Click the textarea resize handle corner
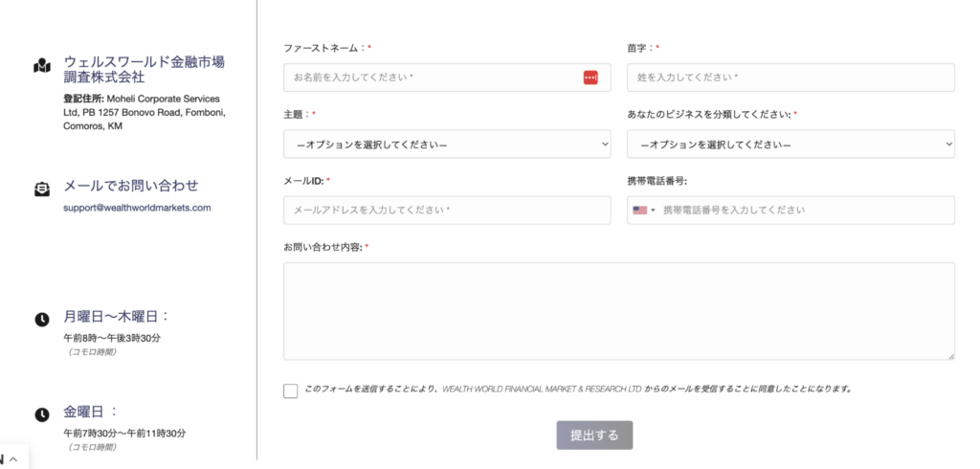The image size is (980, 469). (950, 356)
